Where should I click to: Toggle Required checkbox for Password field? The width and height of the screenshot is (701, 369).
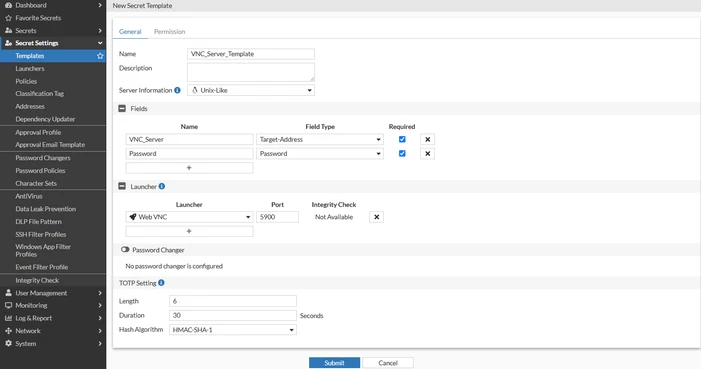[402, 153]
